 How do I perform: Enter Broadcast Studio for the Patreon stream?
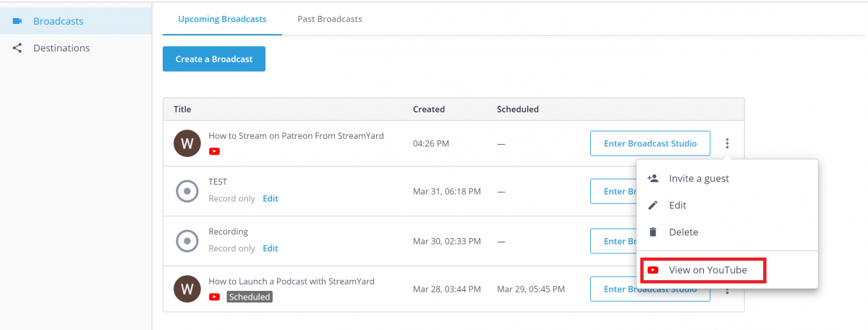point(650,143)
